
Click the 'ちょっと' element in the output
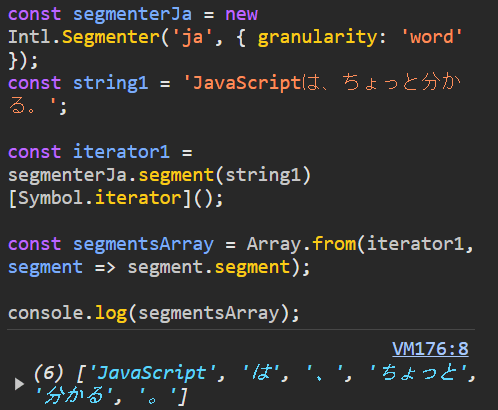(419, 372)
